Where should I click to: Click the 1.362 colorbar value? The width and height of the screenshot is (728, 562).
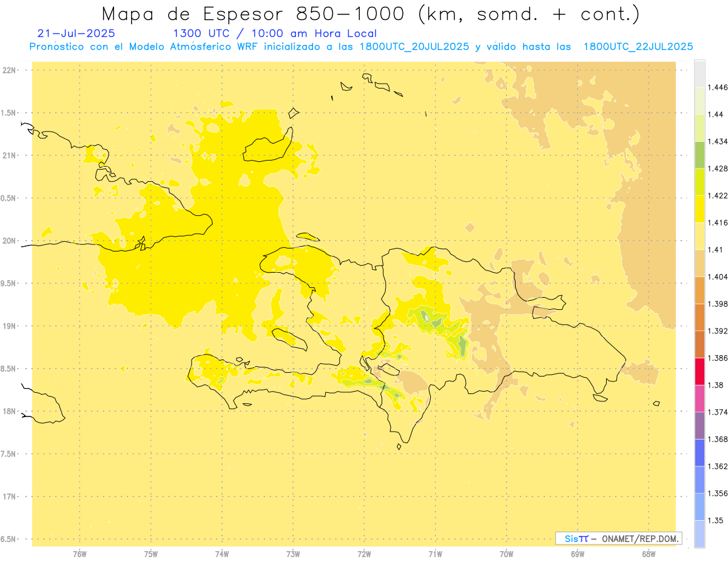[716, 466]
